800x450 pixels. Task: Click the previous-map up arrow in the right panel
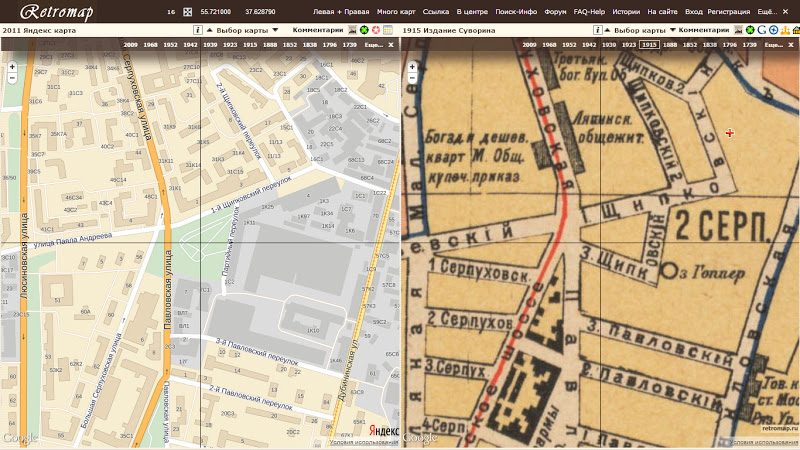(x=607, y=30)
